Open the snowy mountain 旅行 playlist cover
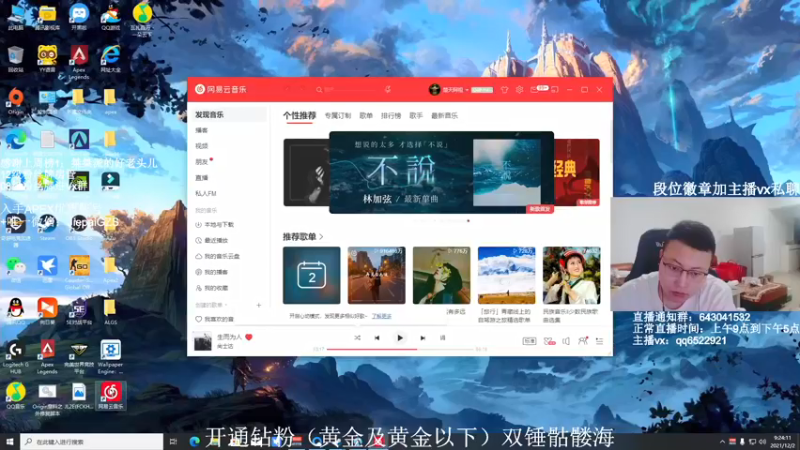This screenshot has width=800, height=450. [x=507, y=276]
